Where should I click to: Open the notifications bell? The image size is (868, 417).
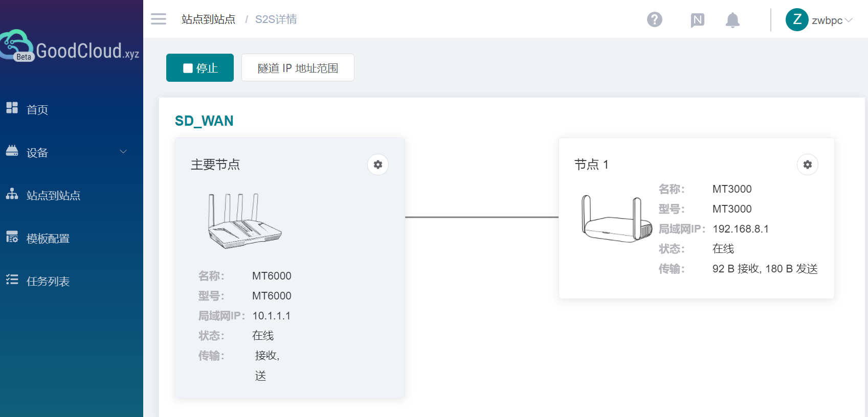click(x=732, y=20)
